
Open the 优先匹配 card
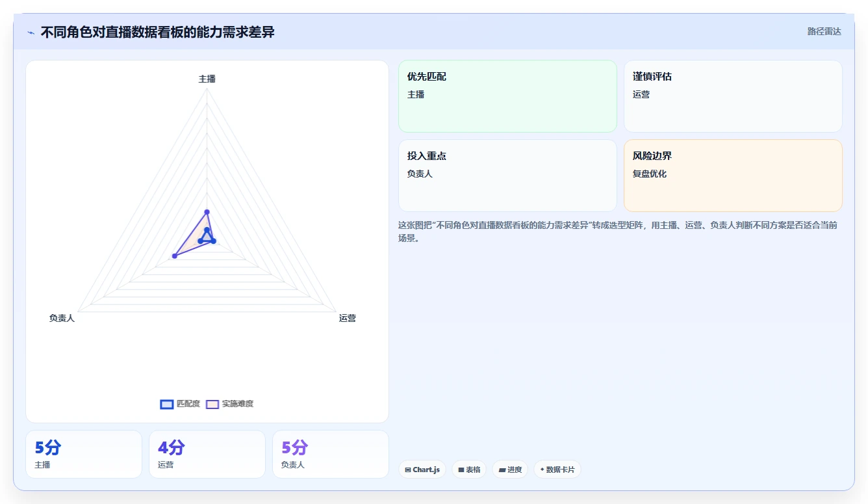pyautogui.click(x=507, y=96)
